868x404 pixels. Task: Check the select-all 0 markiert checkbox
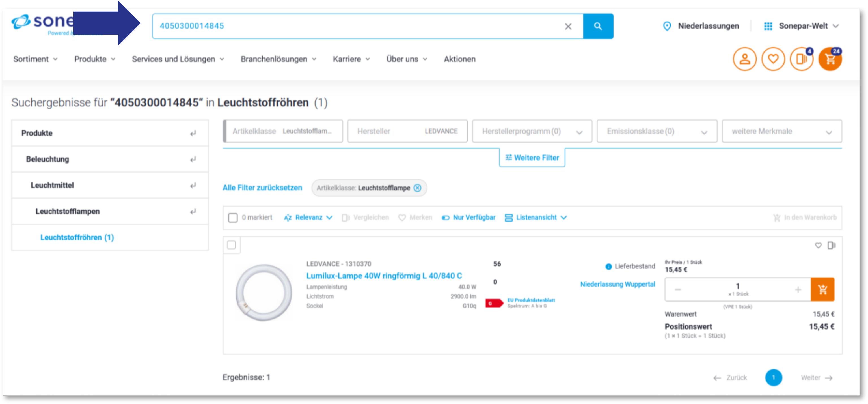[232, 218]
